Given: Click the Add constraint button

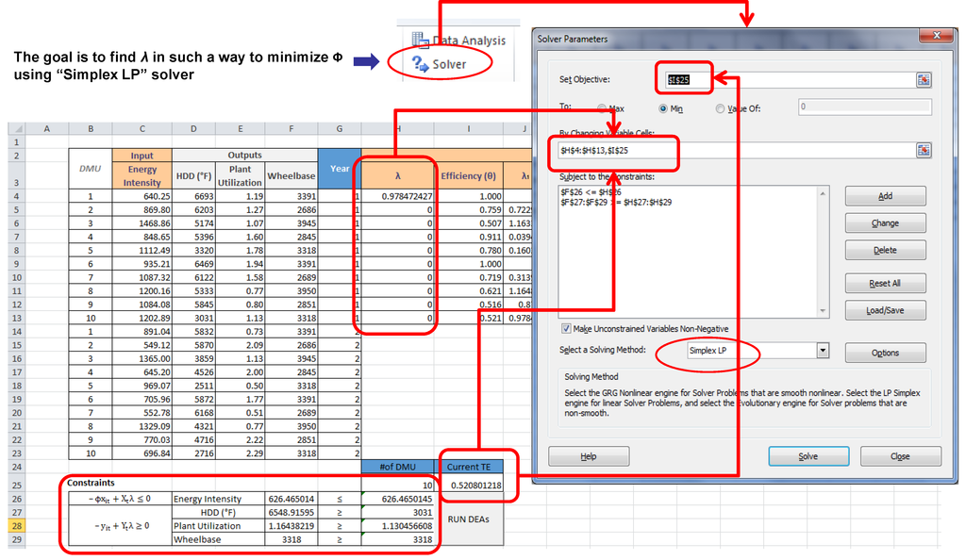Looking at the screenshot, I should tap(885, 196).
